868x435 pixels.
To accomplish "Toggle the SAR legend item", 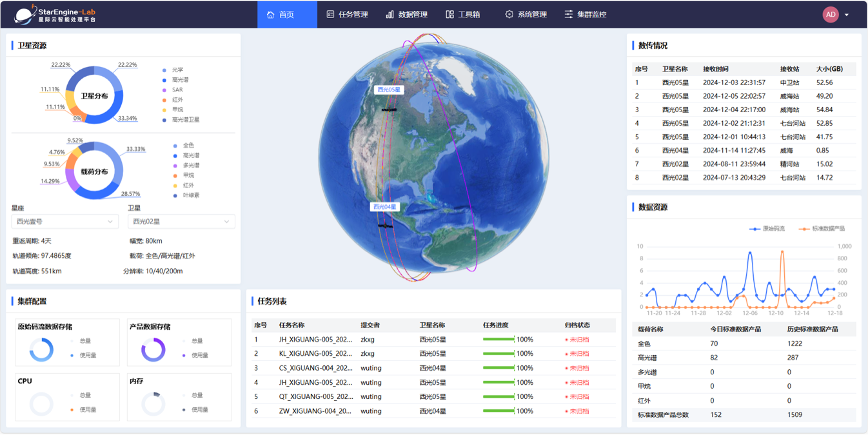I will click(172, 90).
